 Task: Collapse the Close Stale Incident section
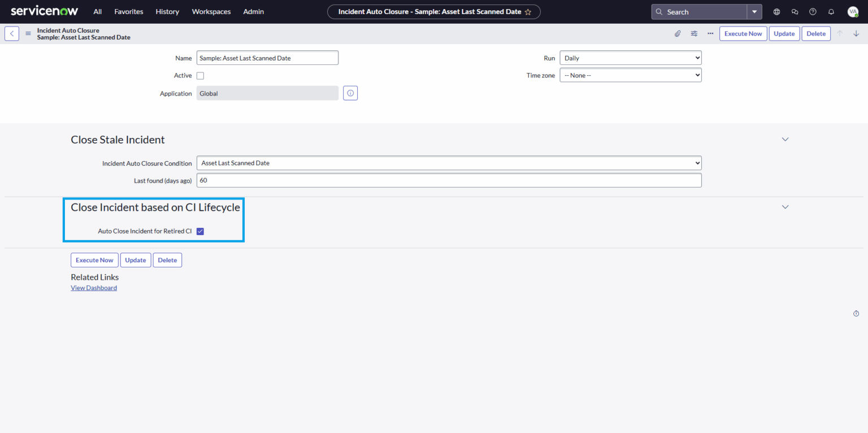click(785, 139)
